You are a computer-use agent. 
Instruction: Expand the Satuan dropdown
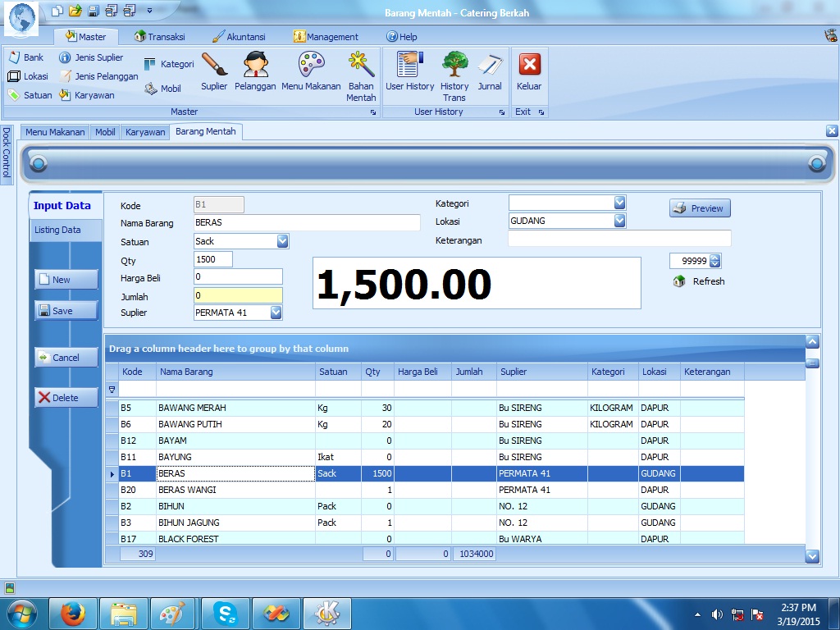pos(282,241)
